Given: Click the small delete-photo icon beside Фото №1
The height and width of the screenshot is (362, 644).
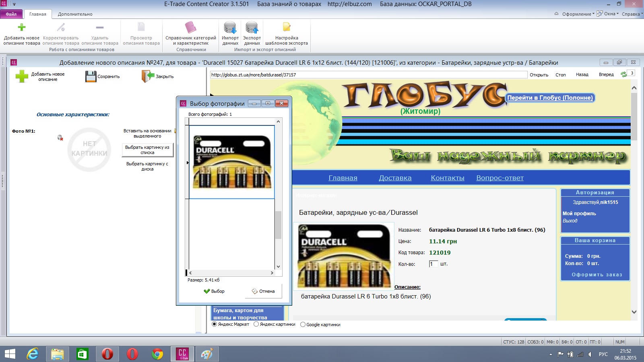Looking at the screenshot, I should point(60,138).
